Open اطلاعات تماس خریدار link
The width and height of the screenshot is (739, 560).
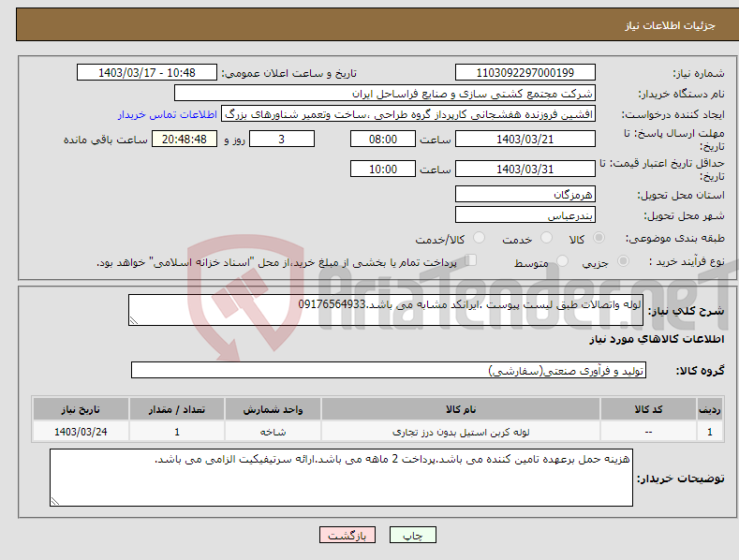click(x=168, y=114)
